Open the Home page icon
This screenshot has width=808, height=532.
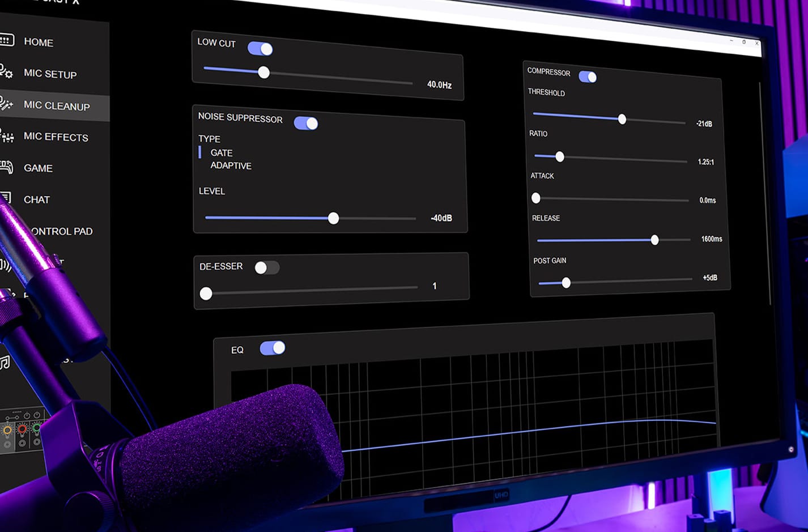click(6, 40)
